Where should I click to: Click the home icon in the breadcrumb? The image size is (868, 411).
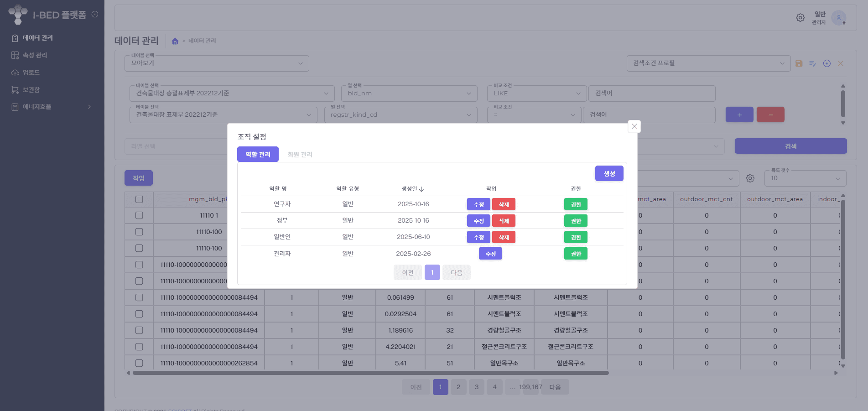[175, 41]
